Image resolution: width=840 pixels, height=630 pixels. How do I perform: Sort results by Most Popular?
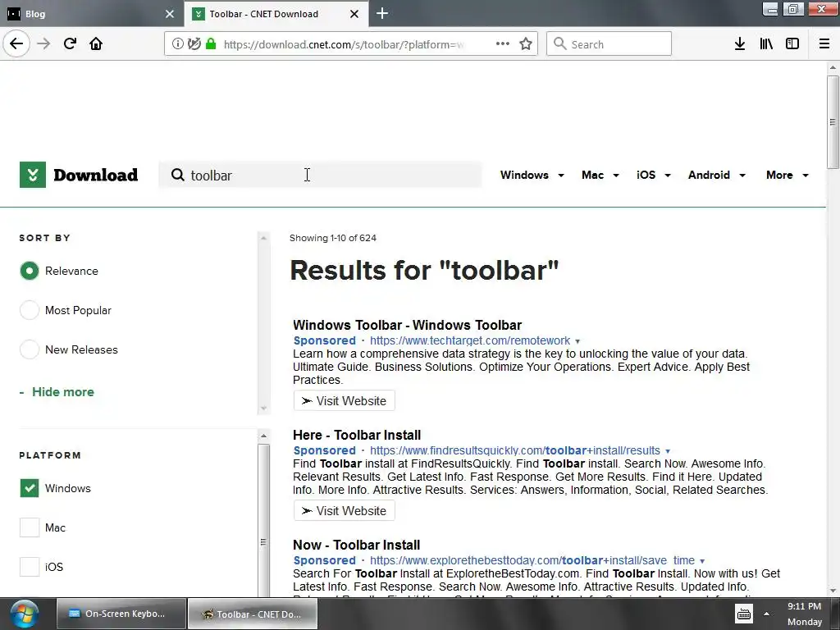[x=30, y=310]
